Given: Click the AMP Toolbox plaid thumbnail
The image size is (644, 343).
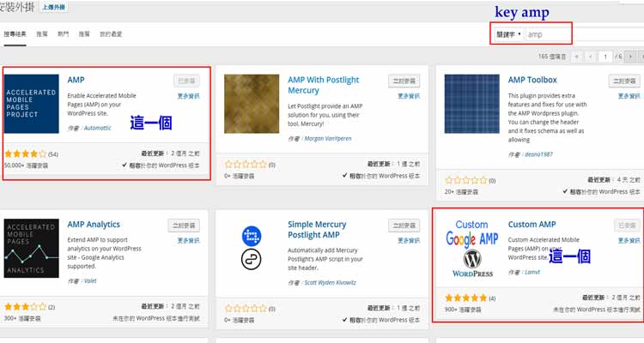Looking at the screenshot, I should (x=472, y=104).
